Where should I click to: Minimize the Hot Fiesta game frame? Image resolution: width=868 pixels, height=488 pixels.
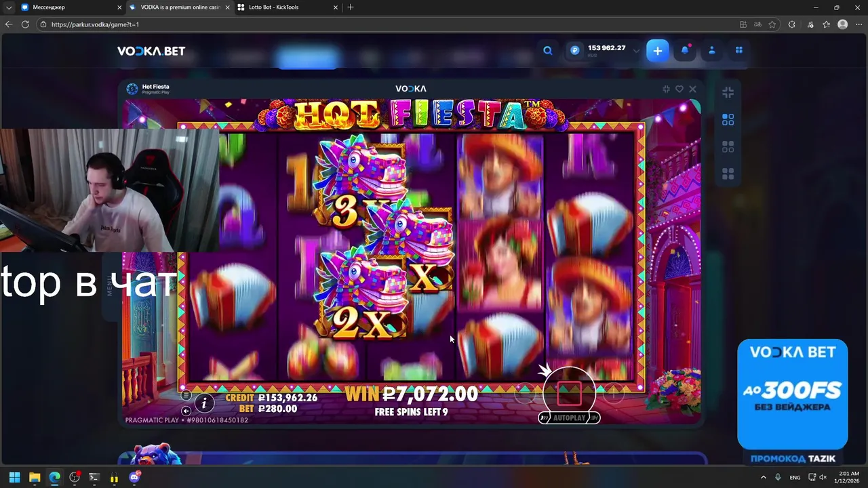coord(666,89)
